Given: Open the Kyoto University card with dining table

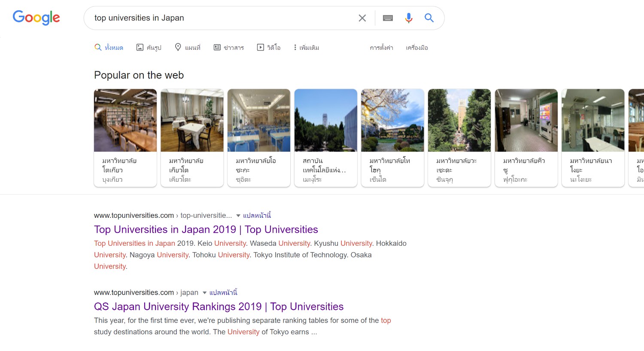Looking at the screenshot, I should coord(192,138).
